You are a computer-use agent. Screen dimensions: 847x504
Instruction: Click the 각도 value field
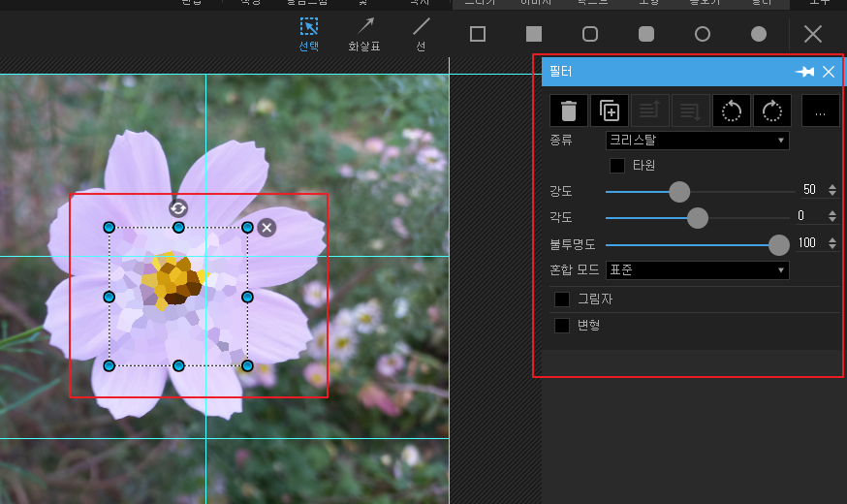pyautogui.click(x=809, y=216)
